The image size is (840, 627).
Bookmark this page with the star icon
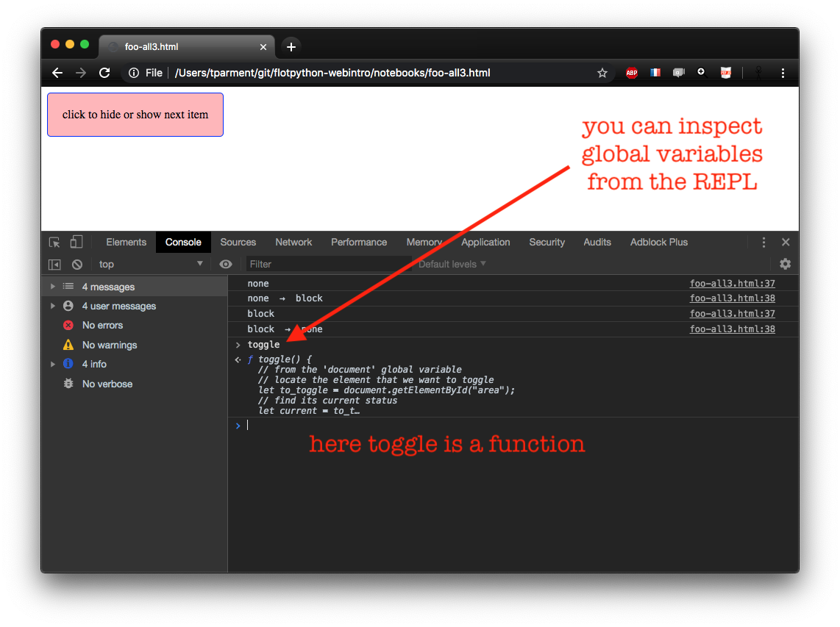pos(602,73)
